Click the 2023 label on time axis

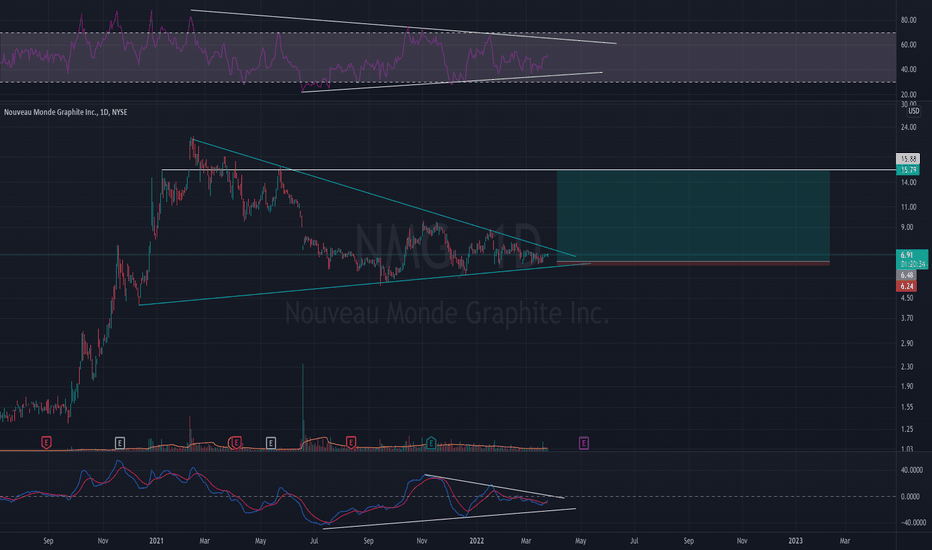[795, 540]
